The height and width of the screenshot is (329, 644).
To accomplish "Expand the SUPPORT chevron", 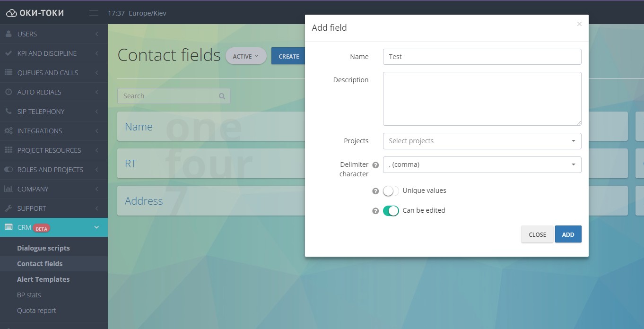I will (96, 208).
